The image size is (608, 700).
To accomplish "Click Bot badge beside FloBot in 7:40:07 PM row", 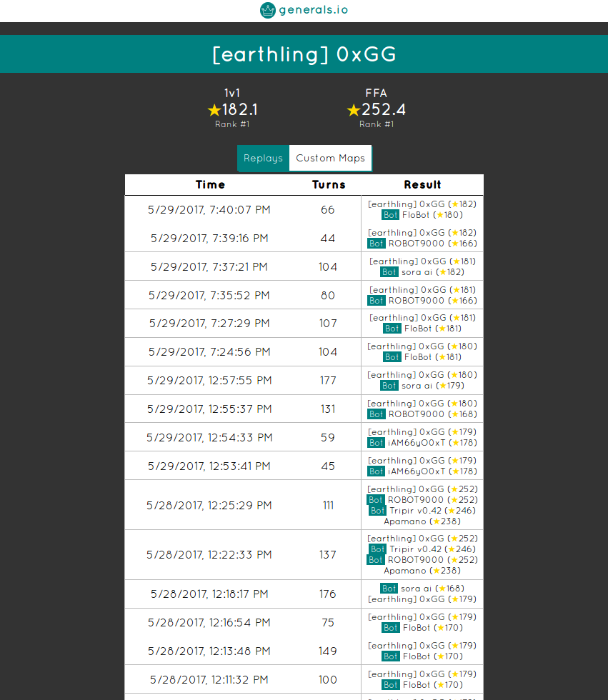I will (390, 215).
